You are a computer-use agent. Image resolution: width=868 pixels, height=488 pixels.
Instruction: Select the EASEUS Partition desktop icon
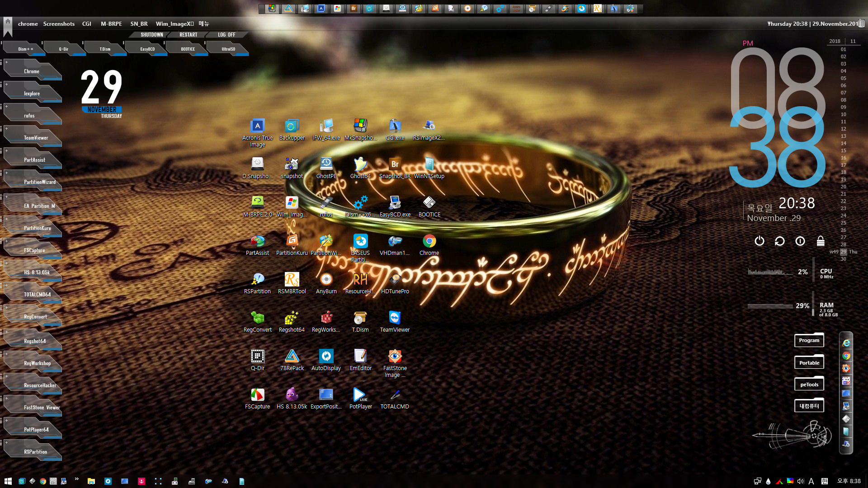(x=360, y=248)
